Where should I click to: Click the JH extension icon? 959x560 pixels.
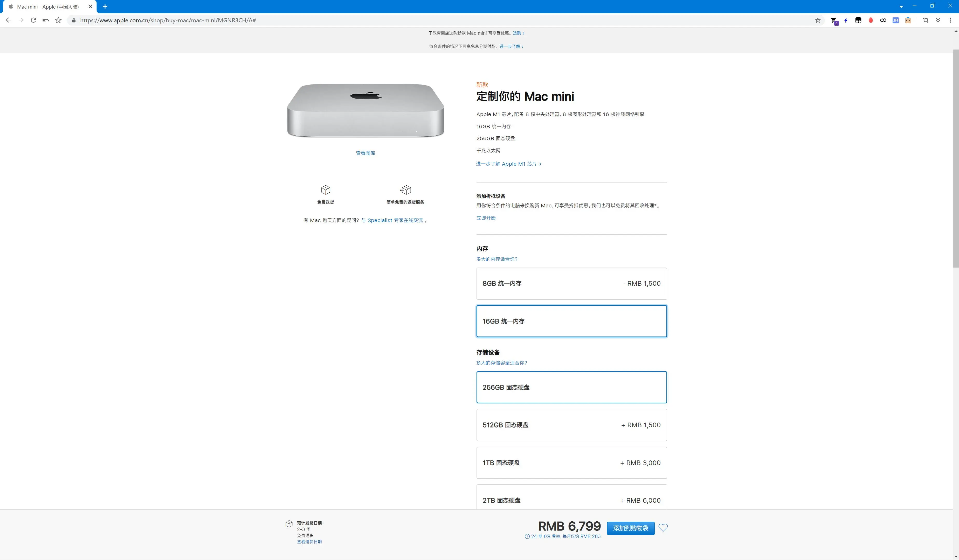(x=895, y=20)
